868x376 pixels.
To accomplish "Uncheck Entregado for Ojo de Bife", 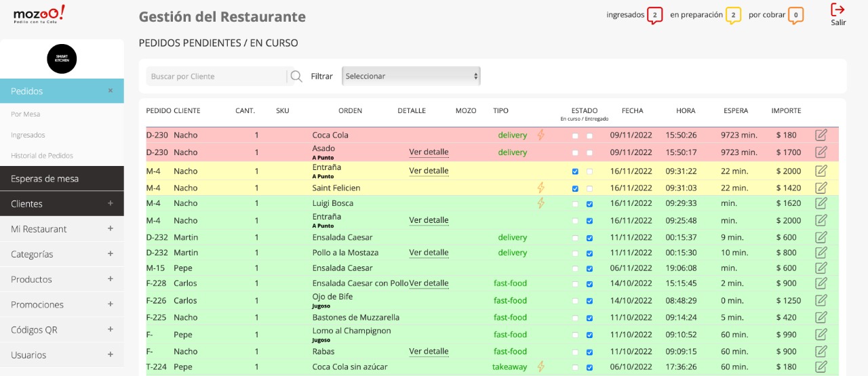I will point(589,301).
